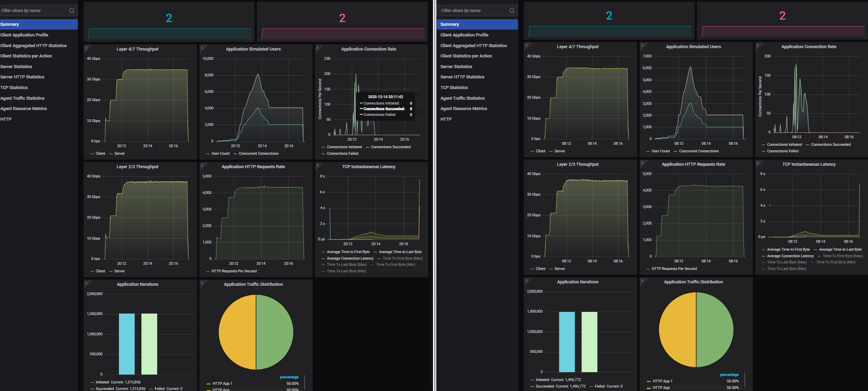Toggle Average Connection Latency series in left latency legend
This screenshot has width=868, height=391.
[x=350, y=259]
